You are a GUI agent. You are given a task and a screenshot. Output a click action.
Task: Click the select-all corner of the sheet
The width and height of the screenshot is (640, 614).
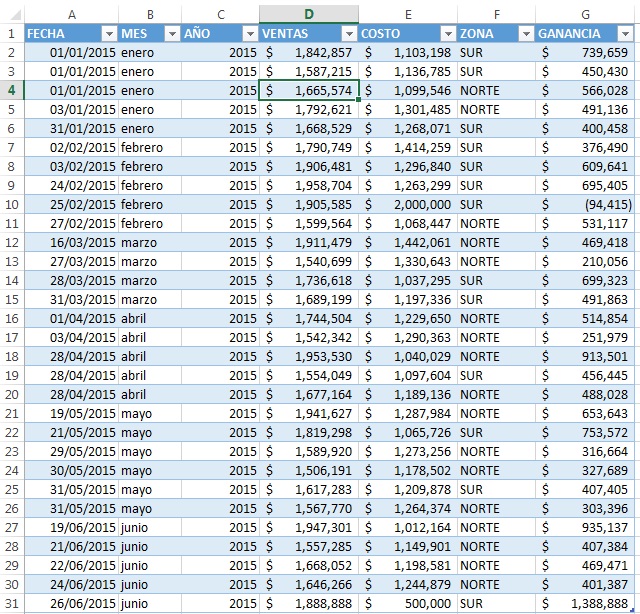pyautogui.click(x=10, y=13)
